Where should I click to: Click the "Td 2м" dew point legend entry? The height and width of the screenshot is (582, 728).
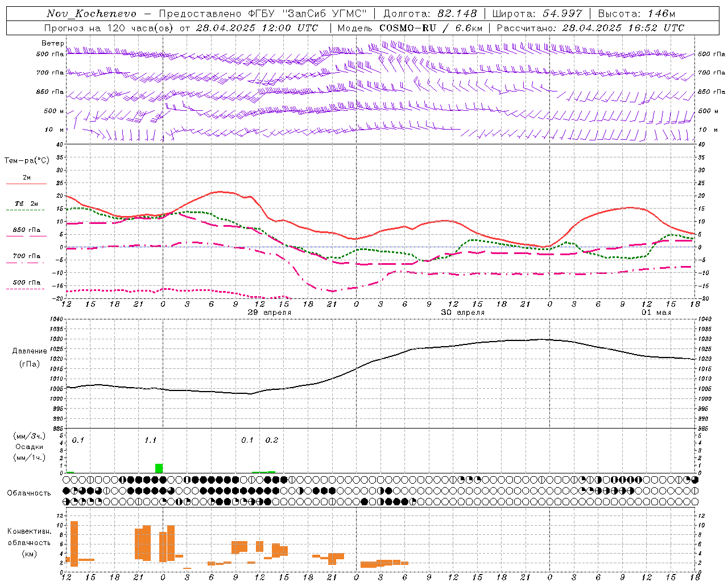(26, 203)
